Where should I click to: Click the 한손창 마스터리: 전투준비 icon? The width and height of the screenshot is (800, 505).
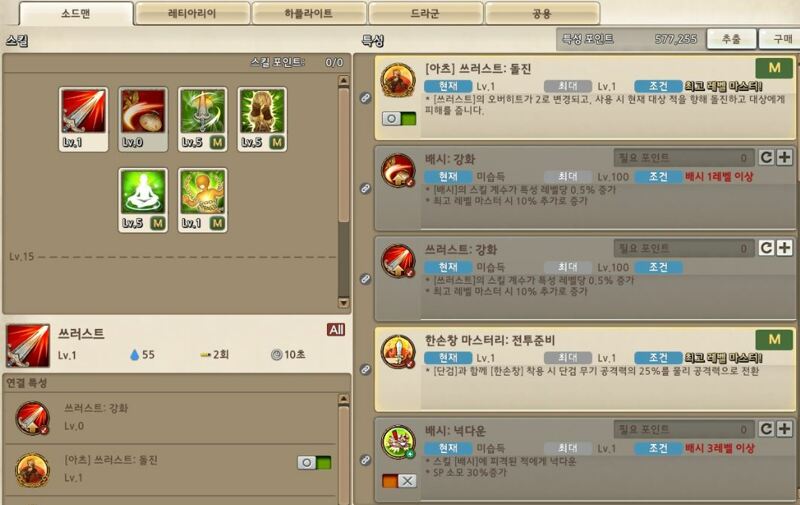tap(397, 351)
